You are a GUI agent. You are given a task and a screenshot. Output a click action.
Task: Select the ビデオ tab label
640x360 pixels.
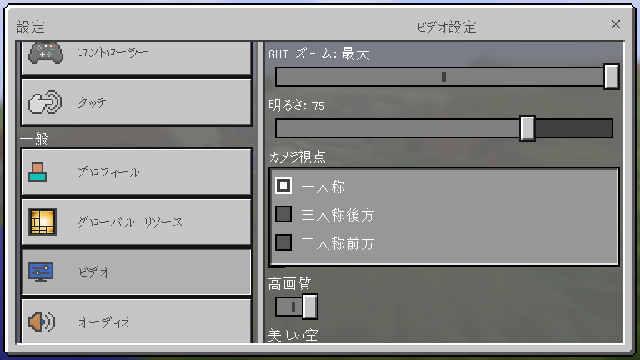pyautogui.click(x=93, y=272)
